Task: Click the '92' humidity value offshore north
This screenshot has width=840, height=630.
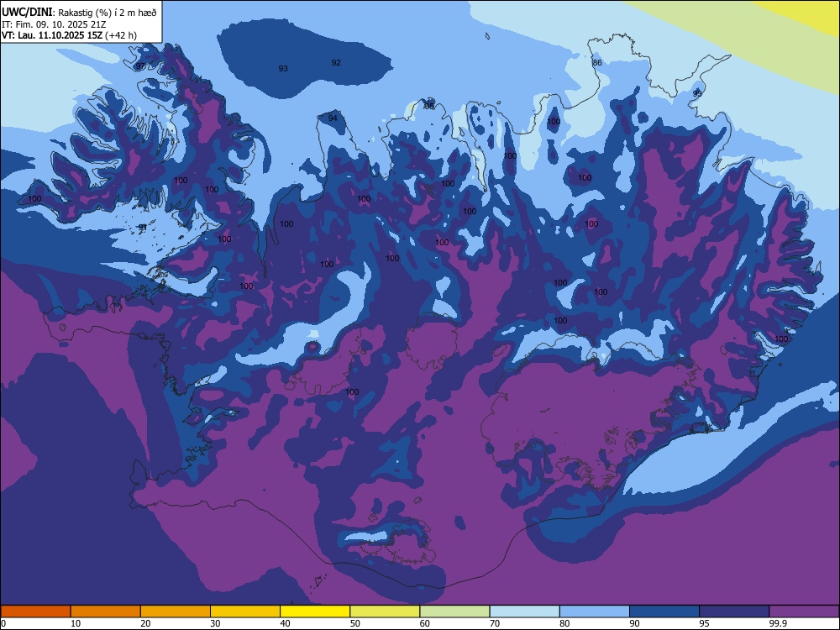Action: tap(336, 63)
